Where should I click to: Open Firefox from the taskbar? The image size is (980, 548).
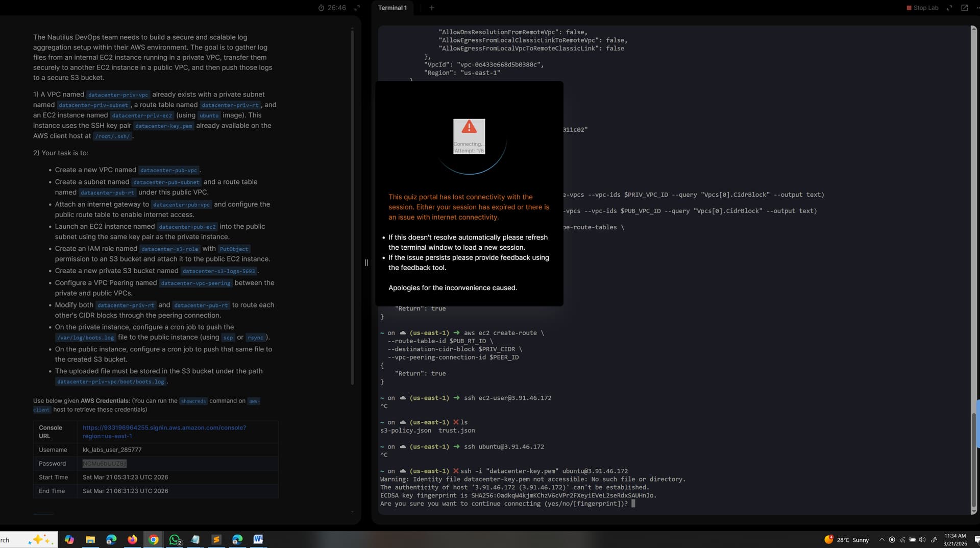(132, 539)
